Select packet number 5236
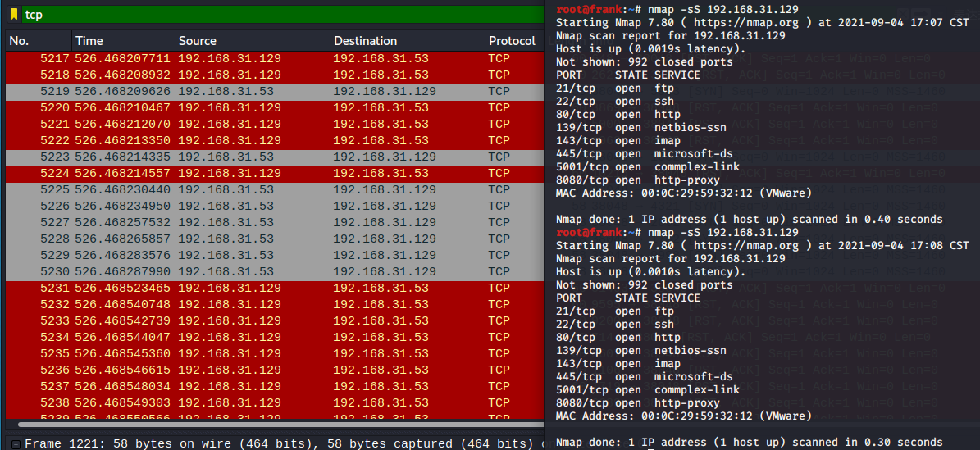This screenshot has height=450, width=980. pyautogui.click(x=275, y=370)
